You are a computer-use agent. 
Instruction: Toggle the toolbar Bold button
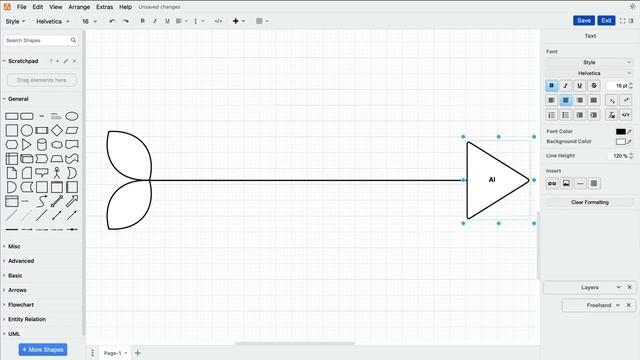coord(142,21)
